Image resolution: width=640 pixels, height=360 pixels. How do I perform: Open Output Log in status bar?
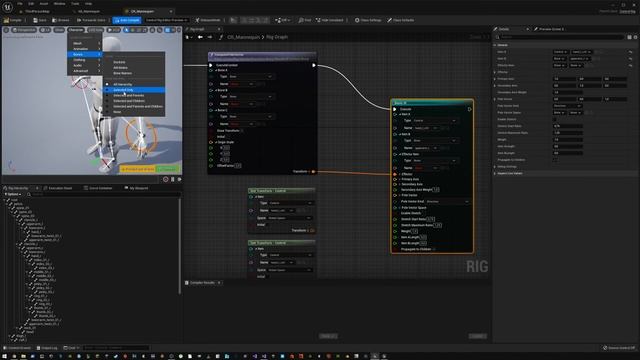tap(47, 348)
